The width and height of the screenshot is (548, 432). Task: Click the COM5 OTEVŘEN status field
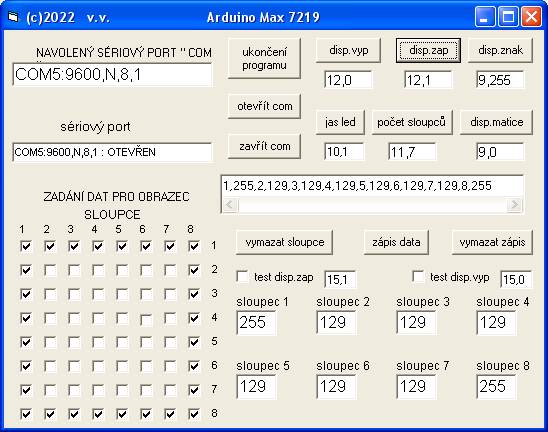click(112, 152)
